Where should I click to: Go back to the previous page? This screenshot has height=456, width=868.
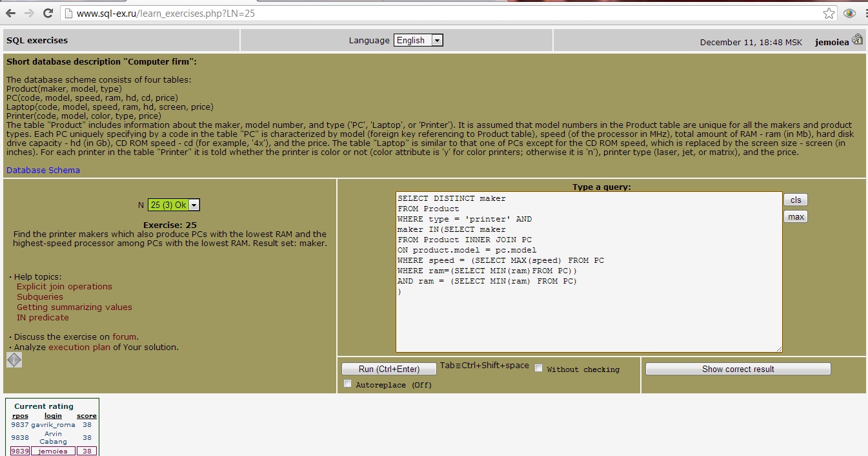tap(10, 12)
